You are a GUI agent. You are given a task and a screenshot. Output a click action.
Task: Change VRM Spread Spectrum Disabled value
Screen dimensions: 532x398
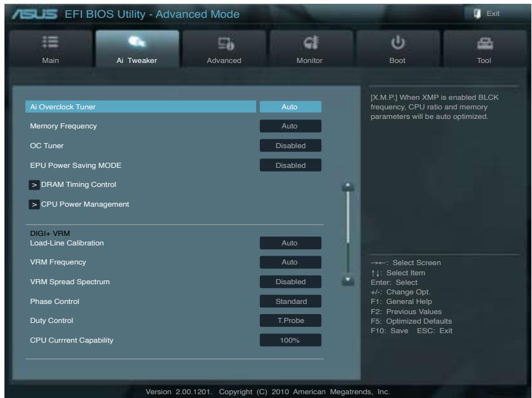pos(290,282)
